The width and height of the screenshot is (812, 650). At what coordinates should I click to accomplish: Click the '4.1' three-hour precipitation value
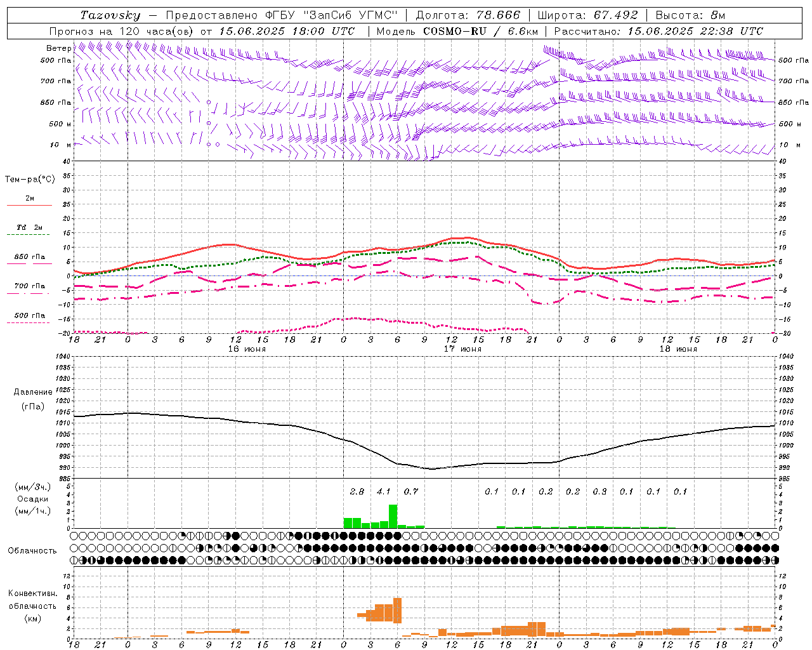click(384, 491)
